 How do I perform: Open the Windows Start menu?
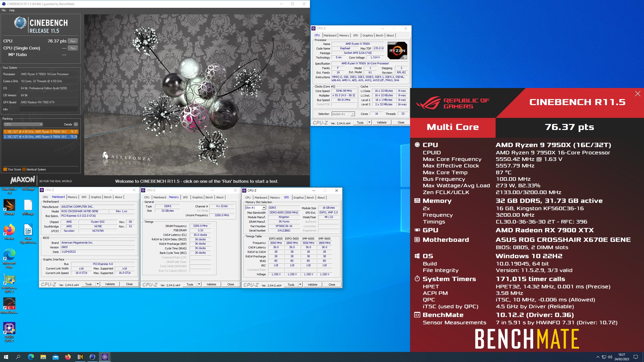point(6,357)
